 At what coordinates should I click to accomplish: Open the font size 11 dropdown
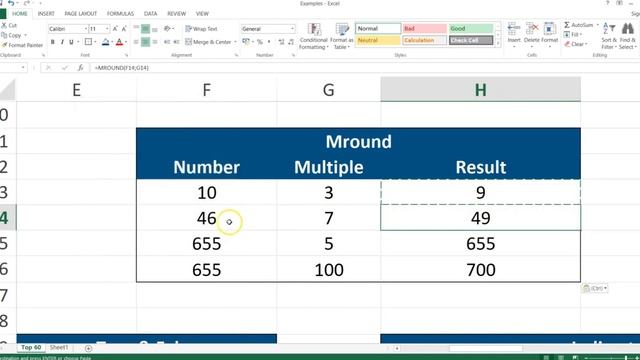107,29
